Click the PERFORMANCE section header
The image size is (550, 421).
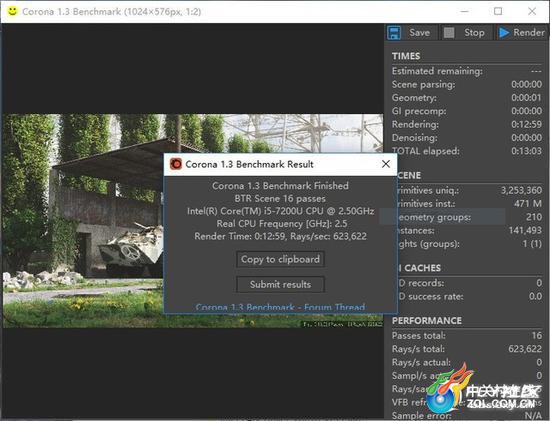pyautogui.click(x=427, y=321)
